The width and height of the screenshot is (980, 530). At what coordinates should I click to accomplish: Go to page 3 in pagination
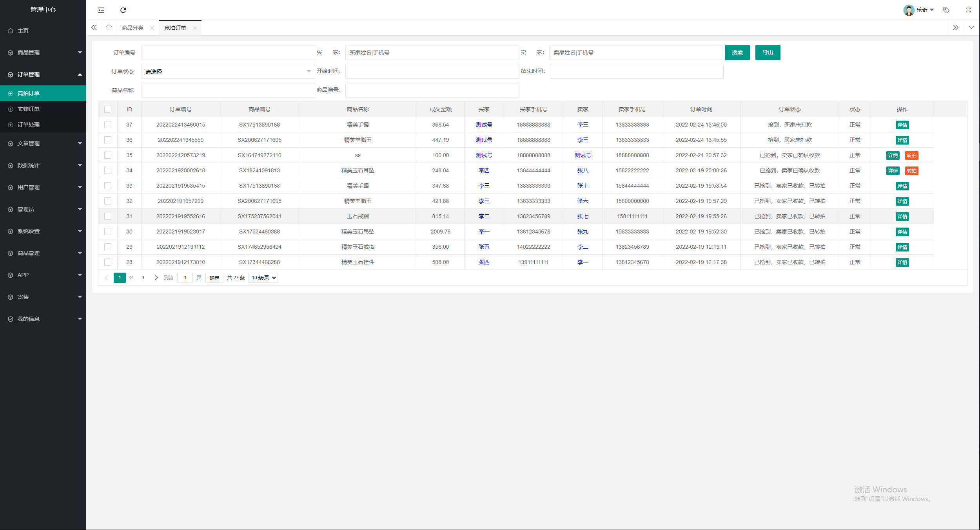[x=143, y=278]
